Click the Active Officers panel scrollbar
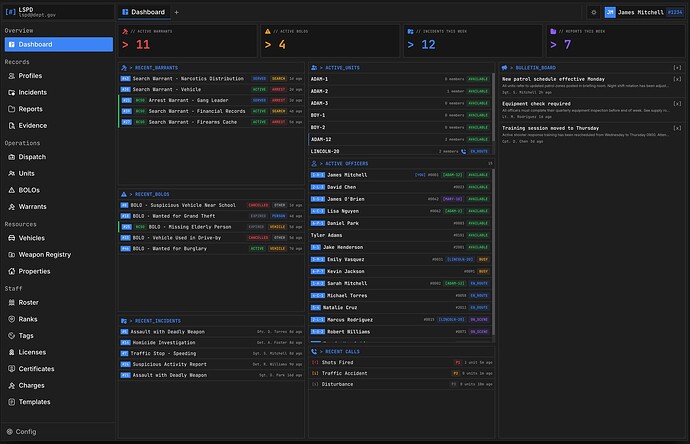This screenshot has height=444, width=690. (493, 252)
